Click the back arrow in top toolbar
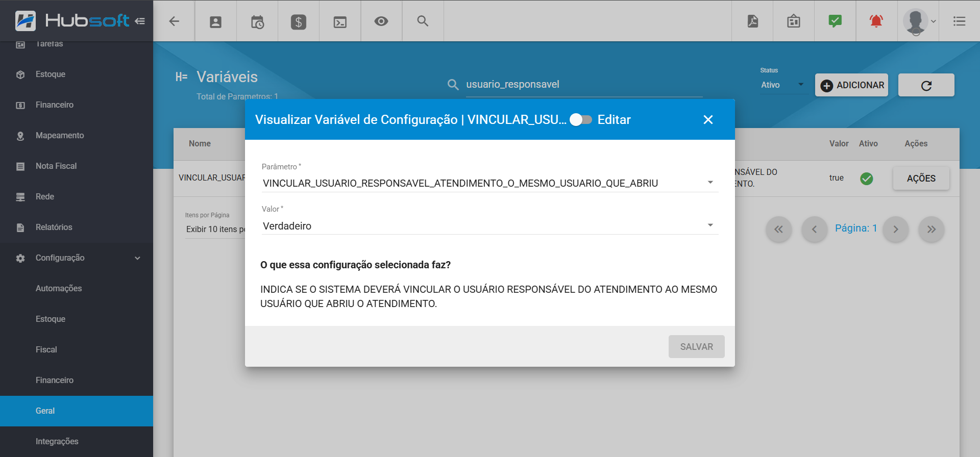Viewport: 980px width, 457px height. pos(174,21)
